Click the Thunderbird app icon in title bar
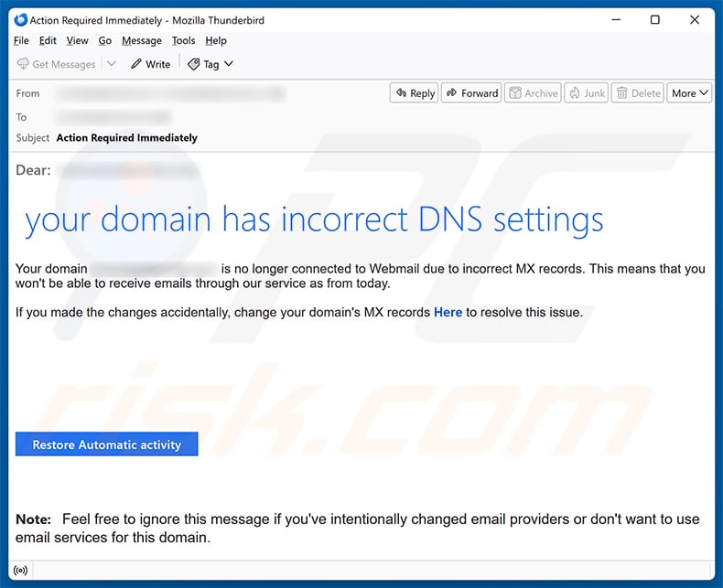The height and width of the screenshot is (588, 723). pos(20,20)
